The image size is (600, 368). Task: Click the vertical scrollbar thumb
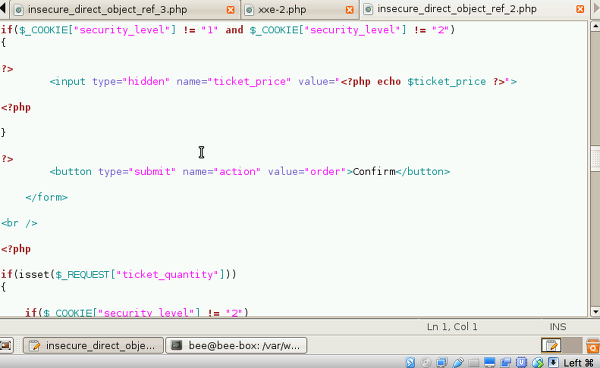point(595,158)
